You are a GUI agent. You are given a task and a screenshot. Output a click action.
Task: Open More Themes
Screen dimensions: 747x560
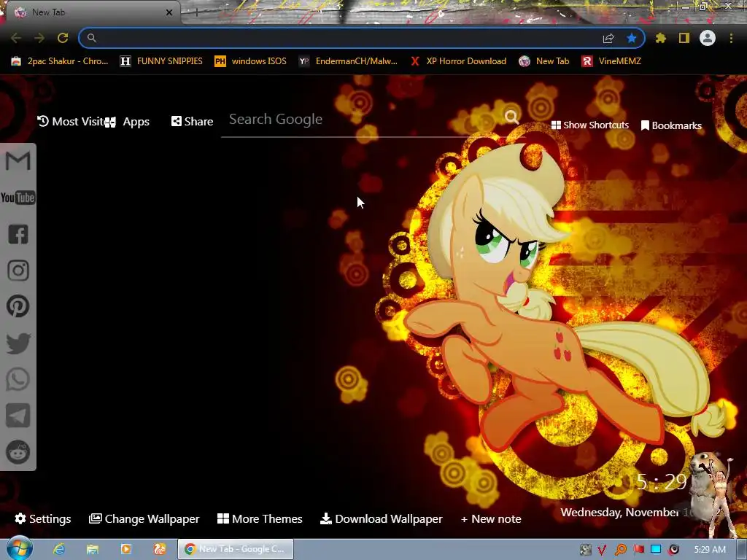260,518
